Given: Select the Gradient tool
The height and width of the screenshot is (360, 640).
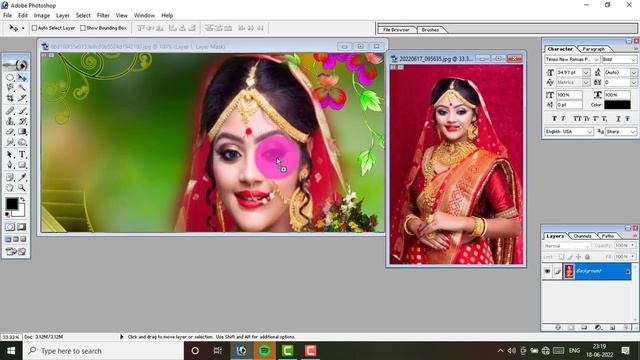Looking at the screenshot, I should (x=22, y=132).
